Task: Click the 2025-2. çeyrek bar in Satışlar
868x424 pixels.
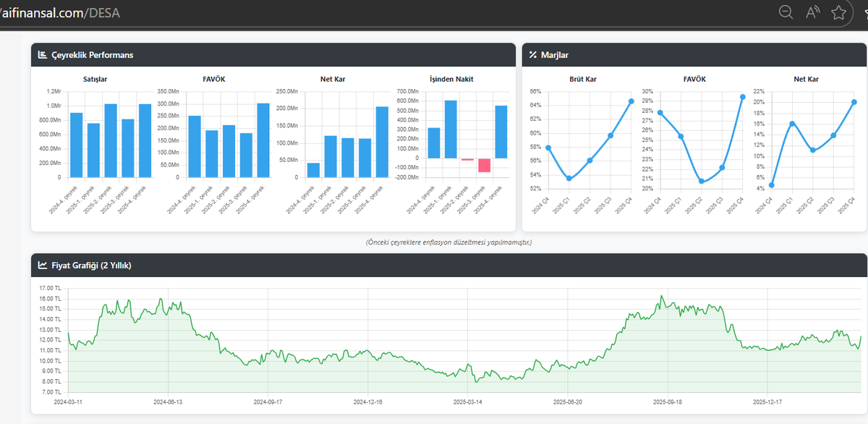Action: point(111,140)
